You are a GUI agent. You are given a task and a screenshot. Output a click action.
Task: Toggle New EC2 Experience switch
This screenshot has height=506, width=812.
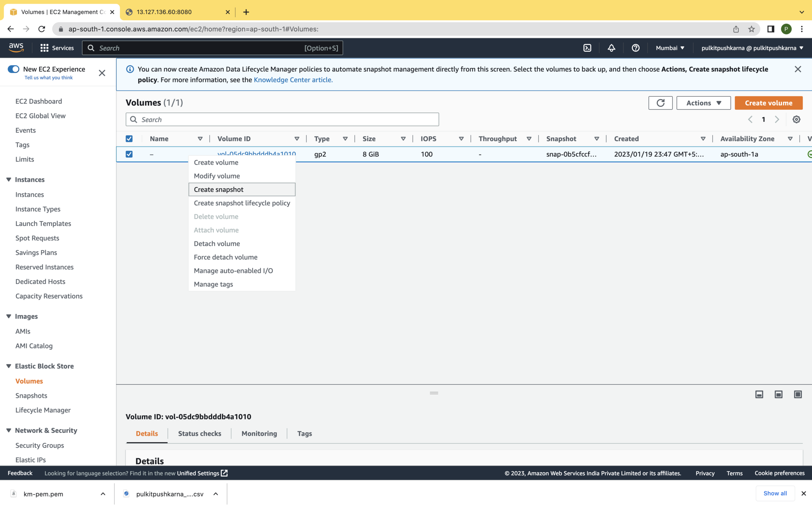pos(14,69)
